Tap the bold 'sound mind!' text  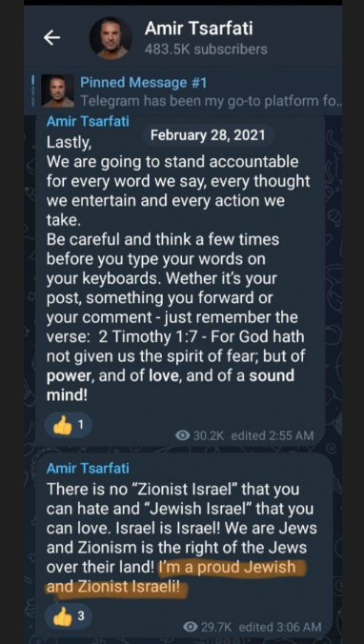170,386
